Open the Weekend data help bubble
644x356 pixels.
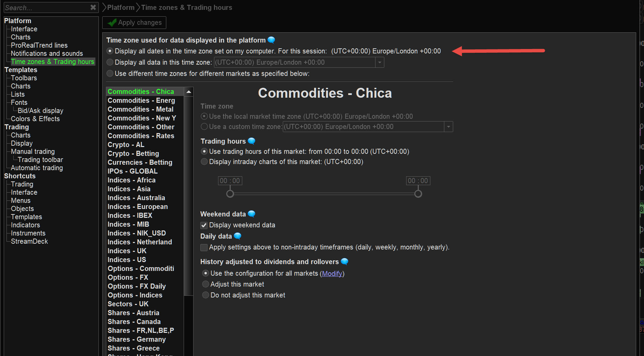tap(251, 214)
